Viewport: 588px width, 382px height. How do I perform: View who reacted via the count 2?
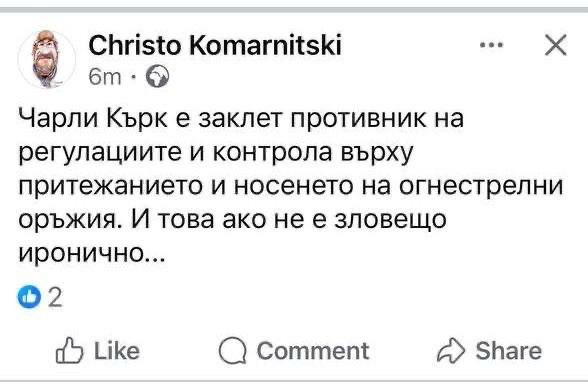coord(55,298)
